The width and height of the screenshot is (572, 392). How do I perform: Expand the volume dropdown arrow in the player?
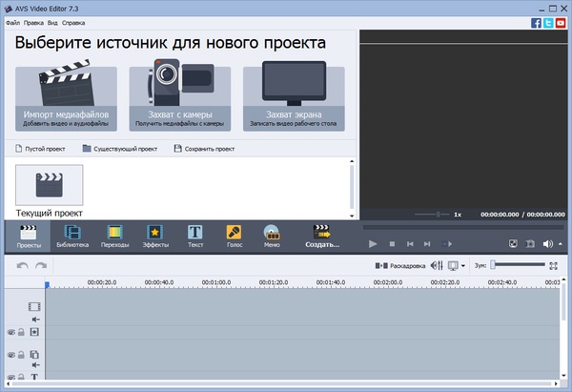[x=561, y=244]
